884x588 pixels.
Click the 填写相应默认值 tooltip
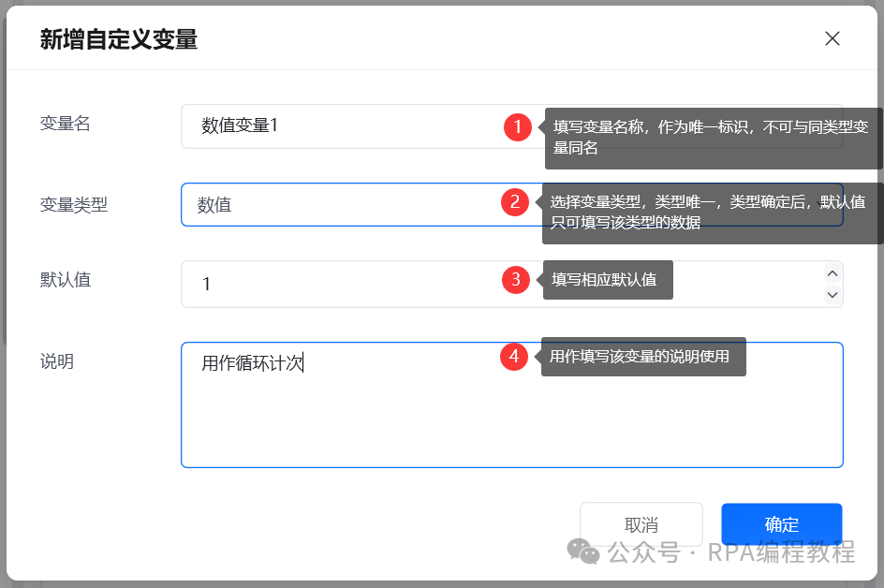point(608,280)
